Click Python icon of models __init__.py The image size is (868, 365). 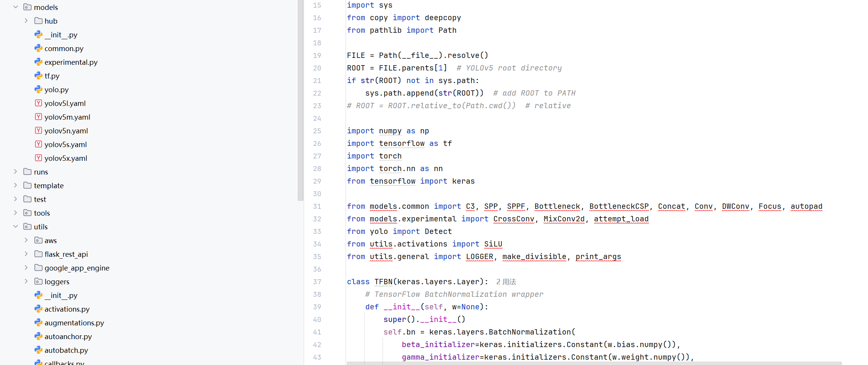pos(38,34)
